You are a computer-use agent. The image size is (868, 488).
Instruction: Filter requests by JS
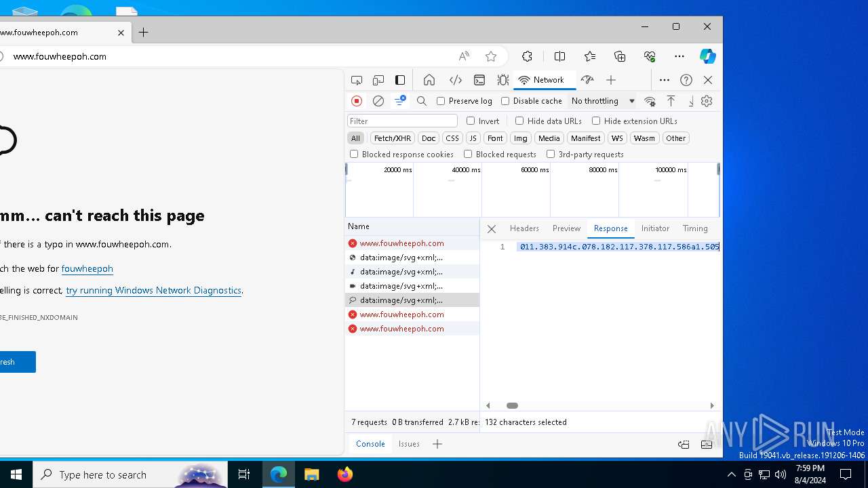click(x=473, y=138)
